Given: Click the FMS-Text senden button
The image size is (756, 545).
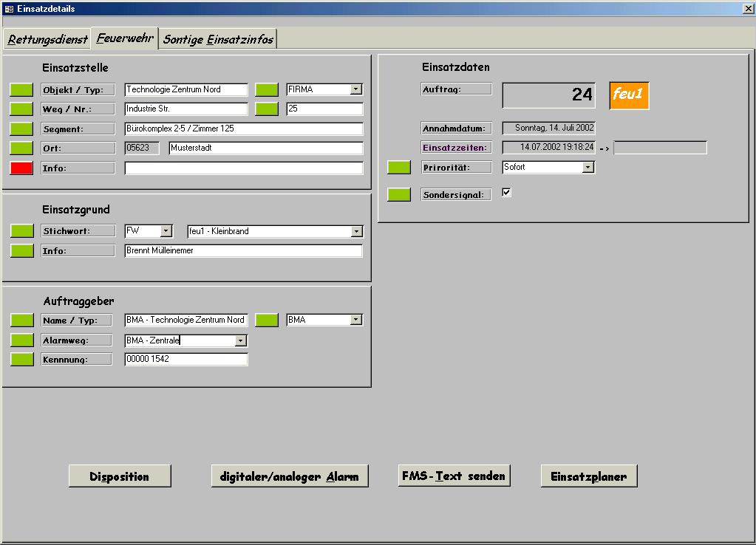Looking at the screenshot, I should [x=454, y=476].
